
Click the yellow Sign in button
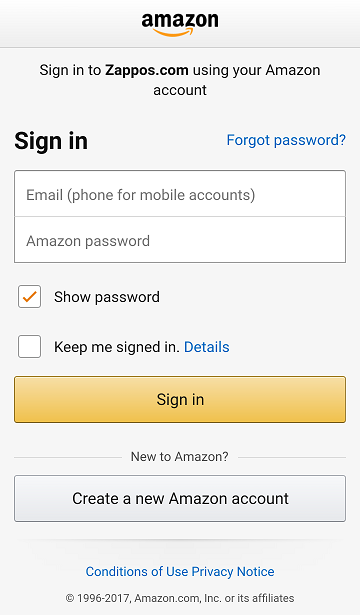180,399
